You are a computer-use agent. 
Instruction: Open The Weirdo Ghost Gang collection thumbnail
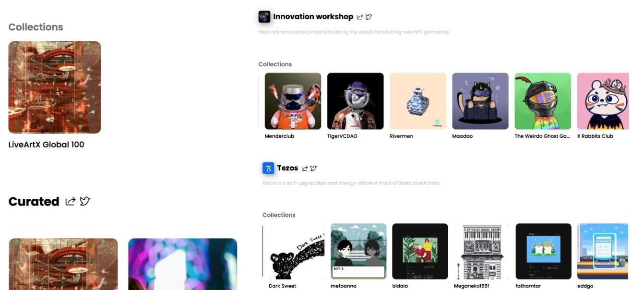(x=543, y=101)
